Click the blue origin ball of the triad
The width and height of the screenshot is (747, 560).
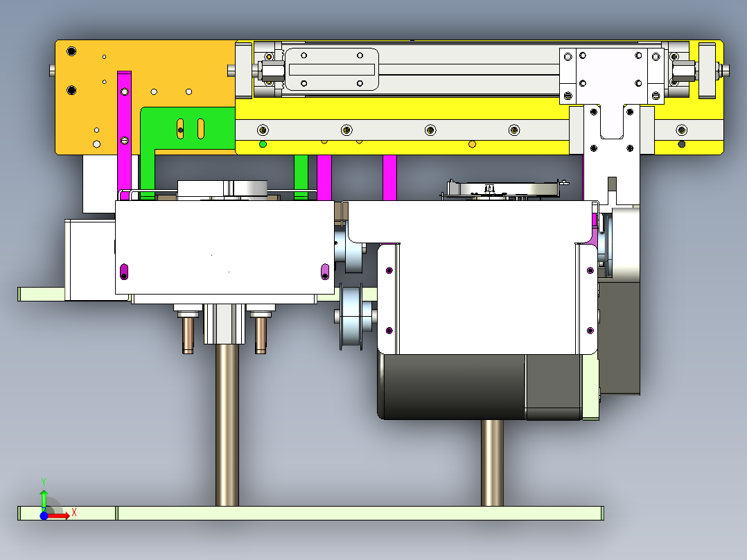pyautogui.click(x=44, y=516)
